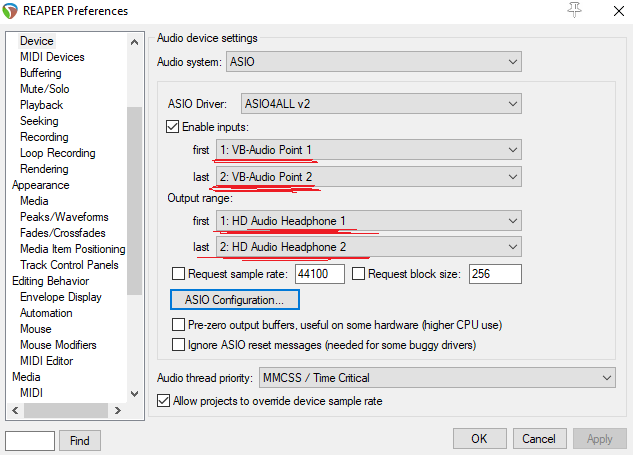Click the tree horizontal scrollbar thumb
The height and width of the screenshot is (455, 633).
(x=66, y=411)
